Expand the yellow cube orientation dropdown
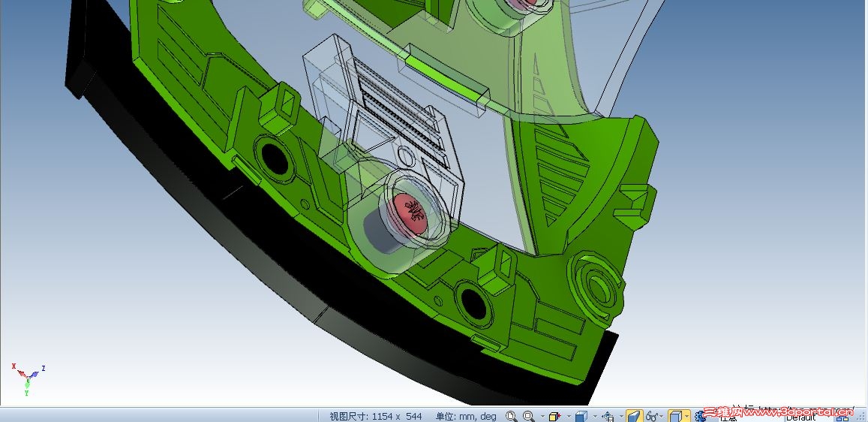 569,416
